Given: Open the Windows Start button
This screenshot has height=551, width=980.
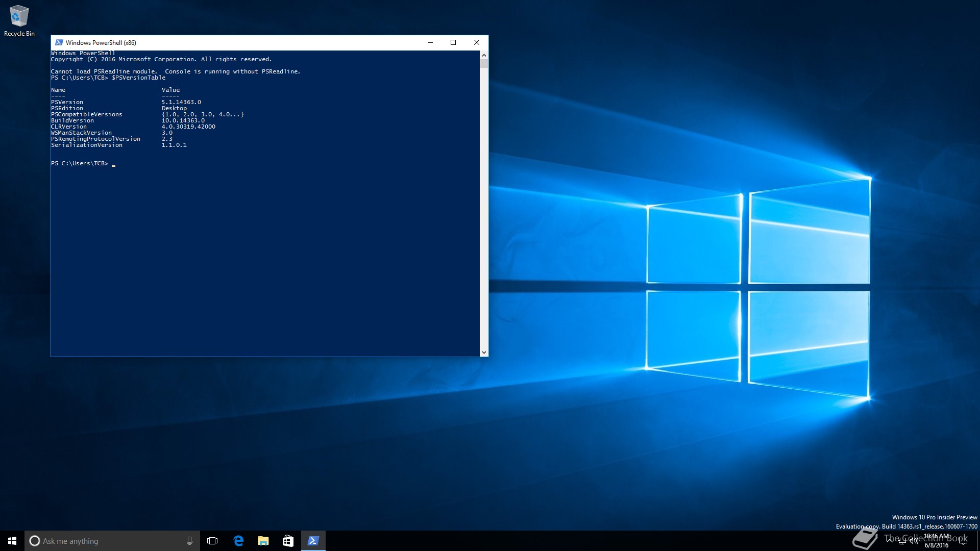Looking at the screenshot, I should (x=12, y=541).
